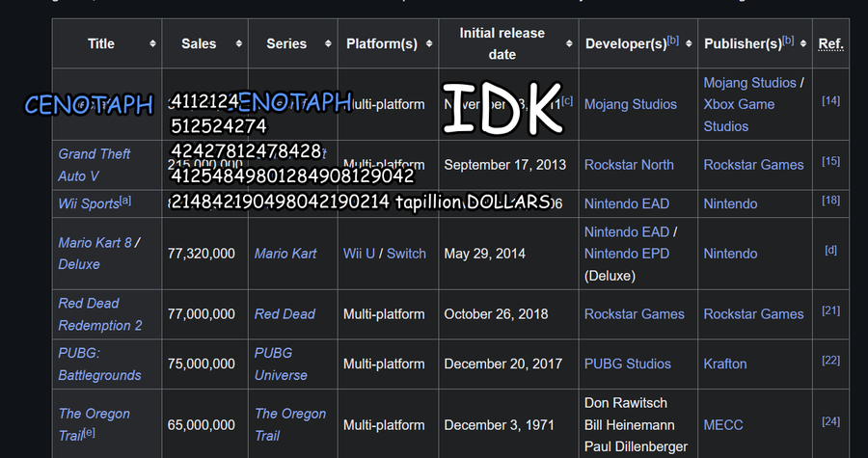Click the date September 17, 2013
The height and width of the screenshot is (458, 868).
(x=504, y=165)
